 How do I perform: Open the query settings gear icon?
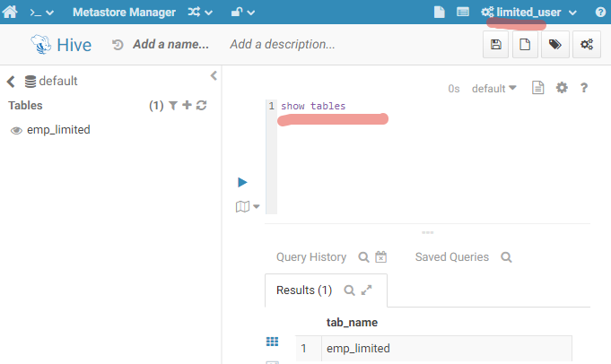click(563, 88)
